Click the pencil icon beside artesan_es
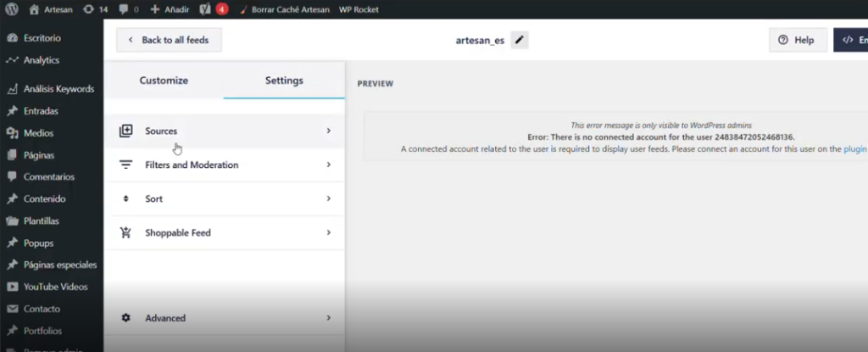 [x=520, y=40]
